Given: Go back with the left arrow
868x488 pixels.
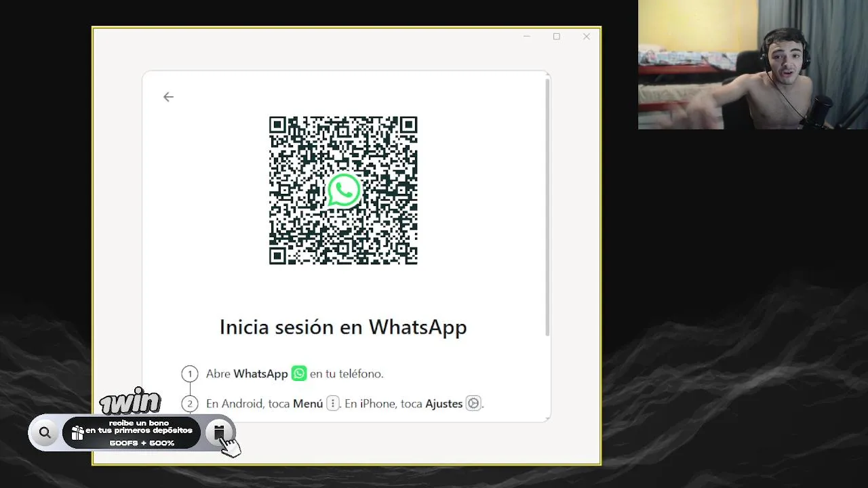Looking at the screenshot, I should (168, 97).
